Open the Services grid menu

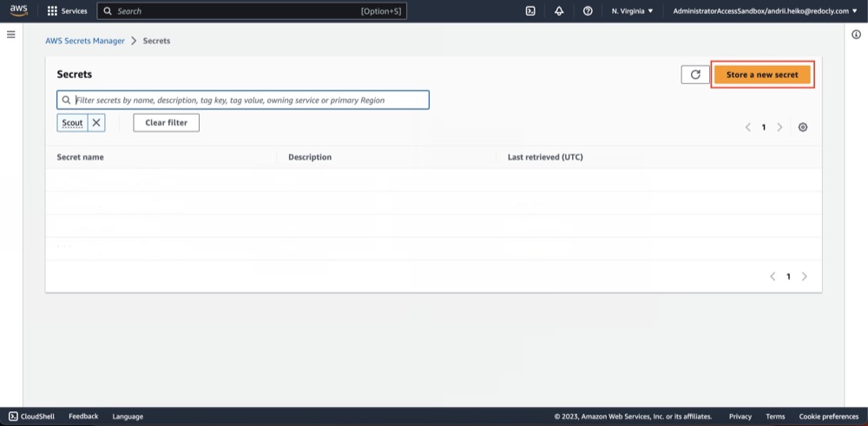click(x=67, y=11)
